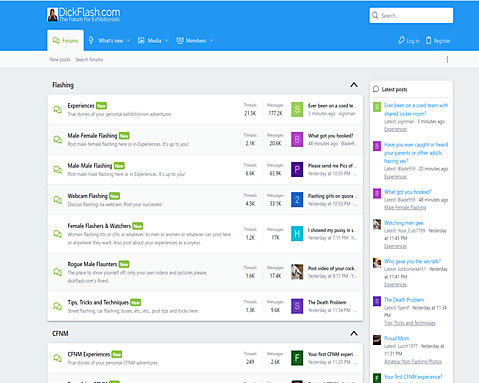The width and height of the screenshot is (479, 383).
Task: Collapse the Flashing category section
Action: [x=354, y=85]
